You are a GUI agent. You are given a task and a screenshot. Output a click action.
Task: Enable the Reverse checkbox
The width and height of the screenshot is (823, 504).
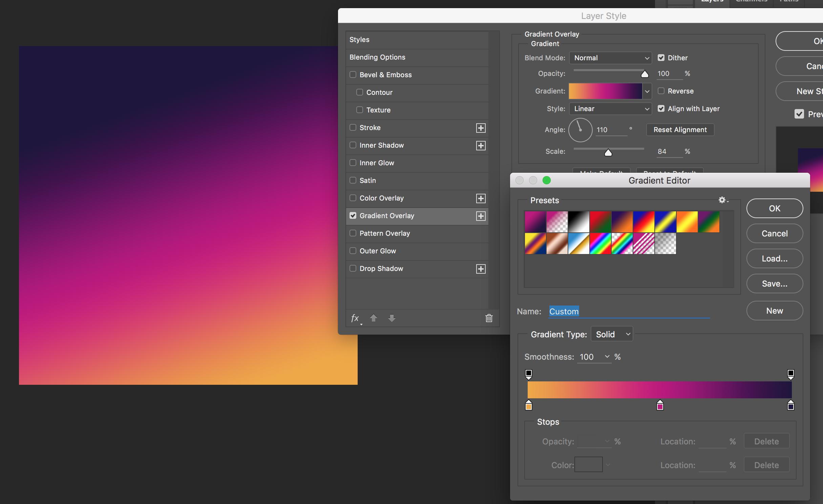tap(661, 91)
